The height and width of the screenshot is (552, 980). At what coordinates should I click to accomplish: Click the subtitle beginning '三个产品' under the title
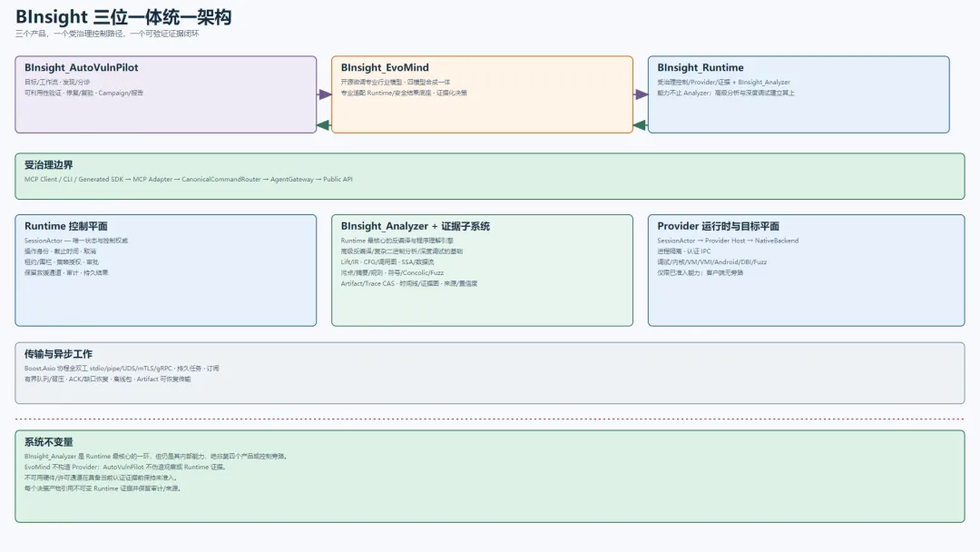tap(107, 34)
